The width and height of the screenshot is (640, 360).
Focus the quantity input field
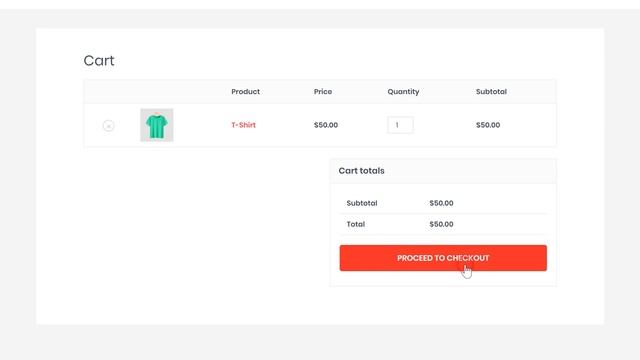(x=400, y=125)
